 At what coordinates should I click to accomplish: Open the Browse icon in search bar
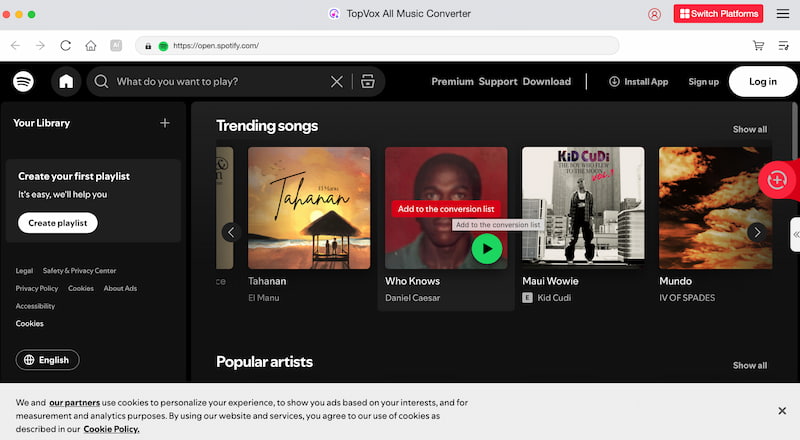[368, 81]
